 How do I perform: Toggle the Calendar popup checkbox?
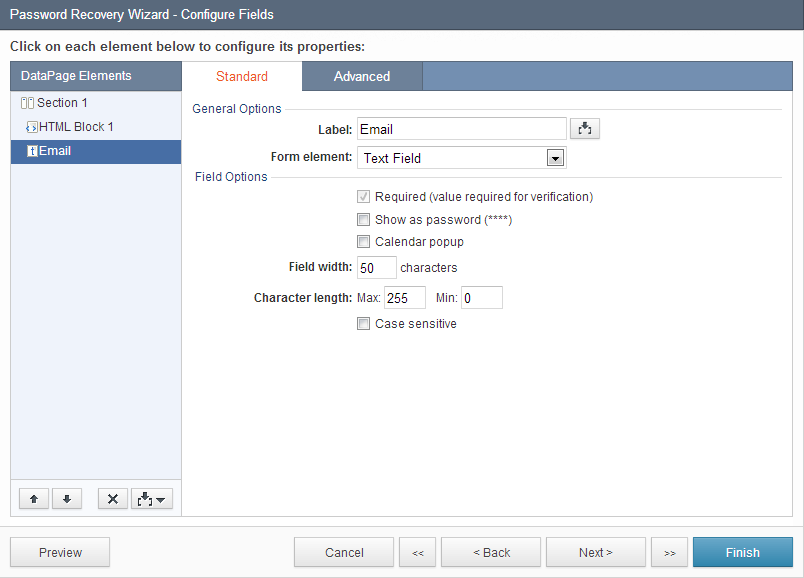pyautogui.click(x=364, y=242)
